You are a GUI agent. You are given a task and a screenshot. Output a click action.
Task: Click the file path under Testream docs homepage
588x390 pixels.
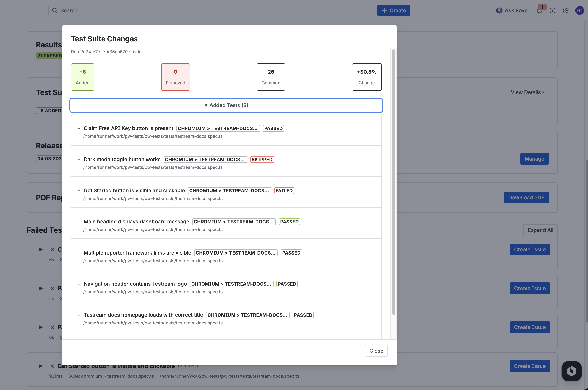[153, 323]
